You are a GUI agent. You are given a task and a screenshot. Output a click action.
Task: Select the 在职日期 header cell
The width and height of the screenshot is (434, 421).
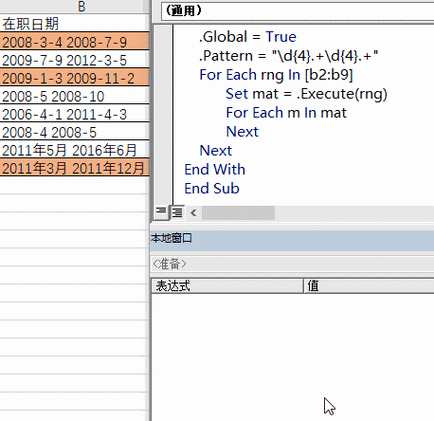pyautogui.click(x=74, y=23)
